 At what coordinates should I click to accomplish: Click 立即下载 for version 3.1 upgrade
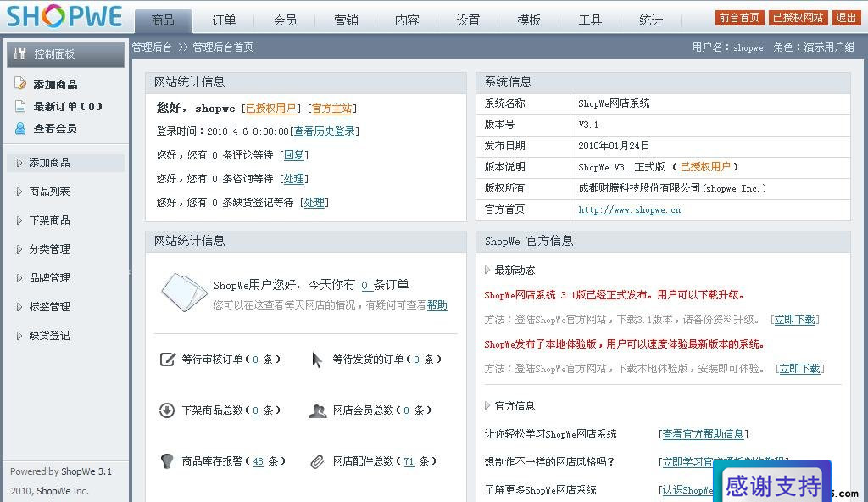pos(794,320)
